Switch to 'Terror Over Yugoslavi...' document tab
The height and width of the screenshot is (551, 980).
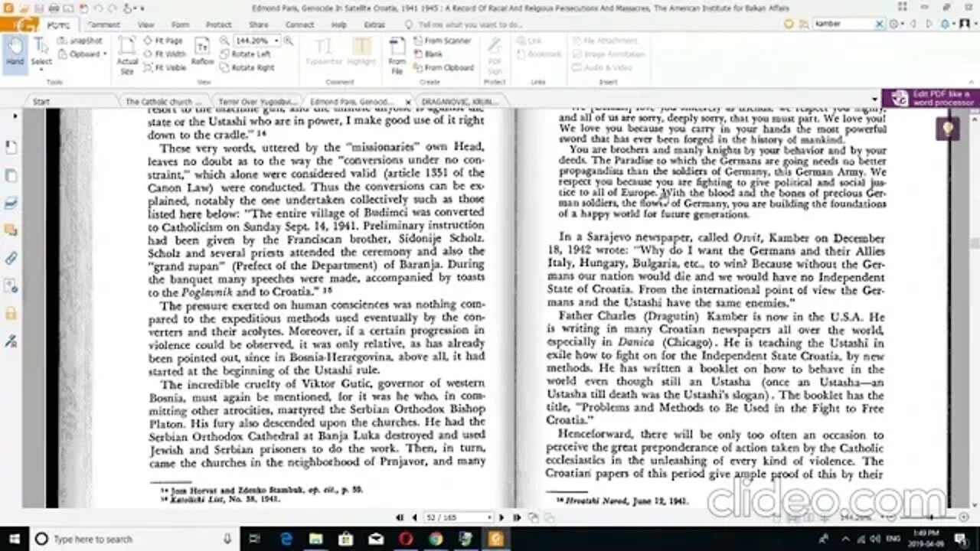tap(257, 101)
